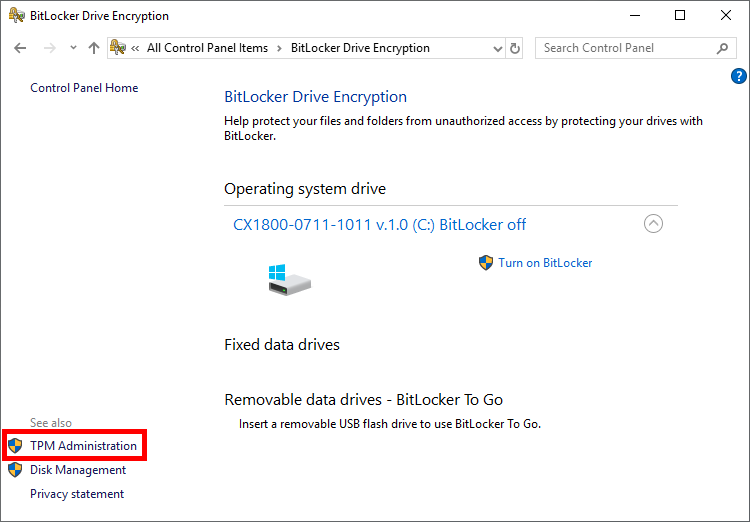This screenshot has width=750, height=522.
Task: Collapse the C: drive section chevron
Action: point(653,223)
